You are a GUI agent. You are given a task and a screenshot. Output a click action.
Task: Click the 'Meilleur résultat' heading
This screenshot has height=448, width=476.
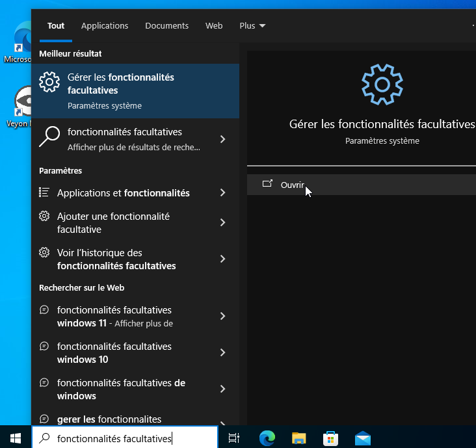tap(70, 54)
